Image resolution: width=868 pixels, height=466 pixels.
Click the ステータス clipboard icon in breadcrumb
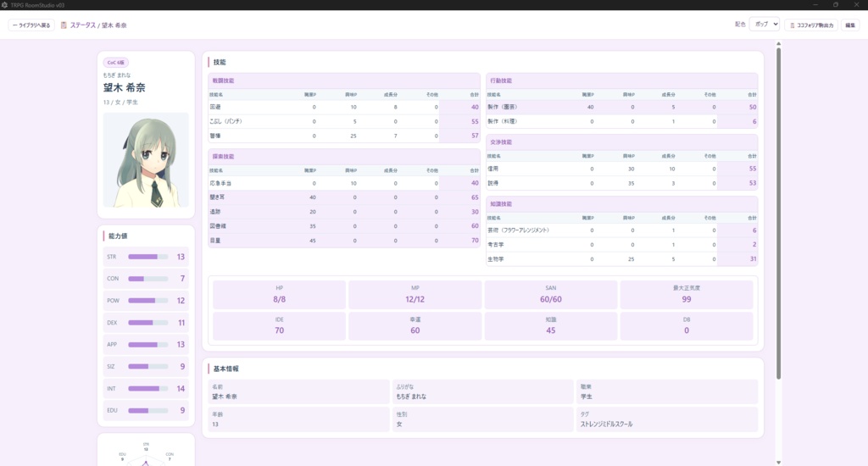(x=64, y=25)
